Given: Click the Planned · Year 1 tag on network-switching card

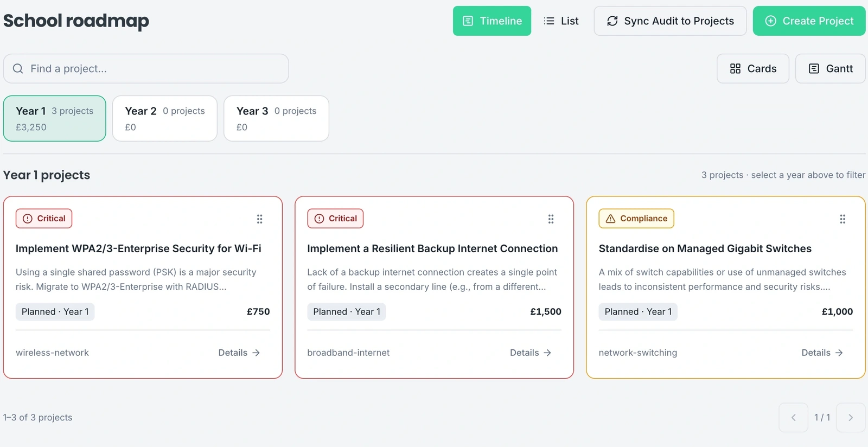Looking at the screenshot, I should coord(639,312).
